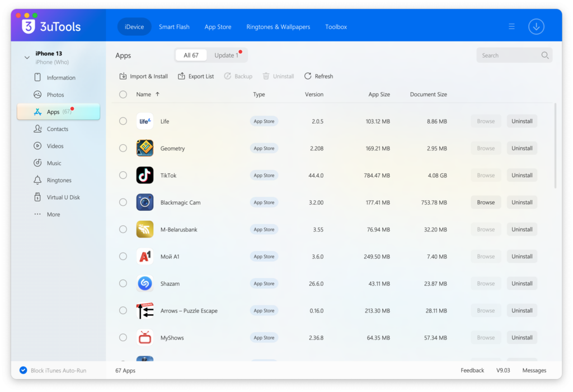Image resolution: width=573 pixels, height=392 pixels.
Task: Uninstall the Shazam app
Action: click(x=522, y=284)
